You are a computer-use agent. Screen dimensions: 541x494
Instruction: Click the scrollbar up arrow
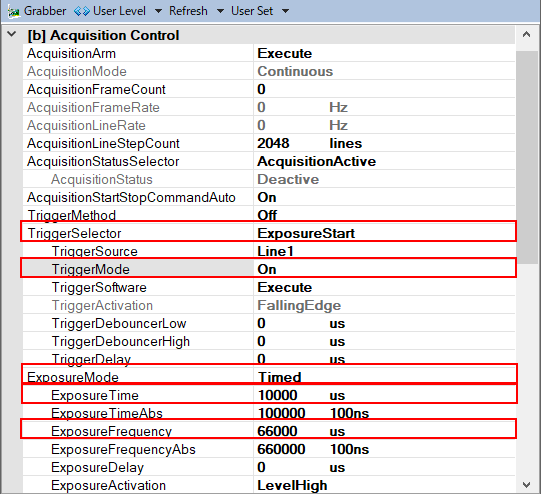527,34
